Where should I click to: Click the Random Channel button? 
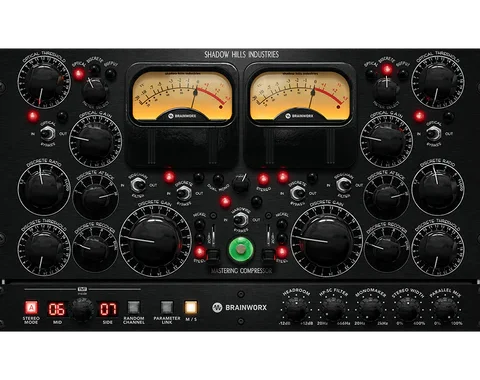coord(134,307)
